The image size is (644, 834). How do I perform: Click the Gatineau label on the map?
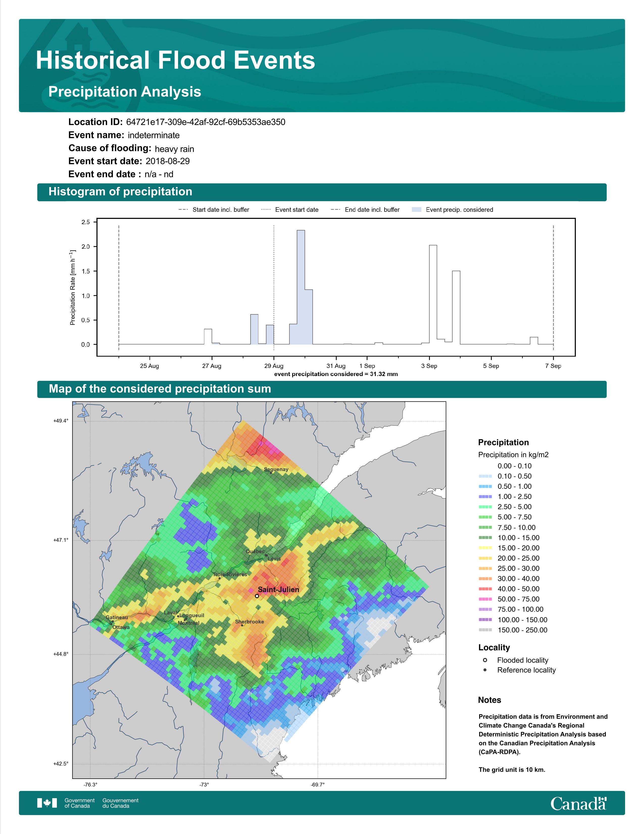pyautogui.click(x=117, y=617)
